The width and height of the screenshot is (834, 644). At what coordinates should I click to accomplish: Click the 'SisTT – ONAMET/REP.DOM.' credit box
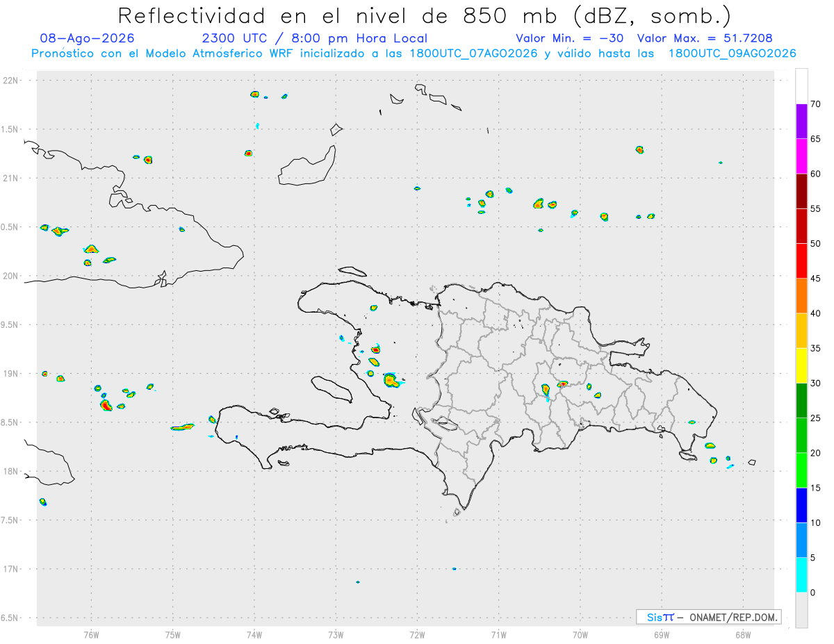tap(708, 617)
